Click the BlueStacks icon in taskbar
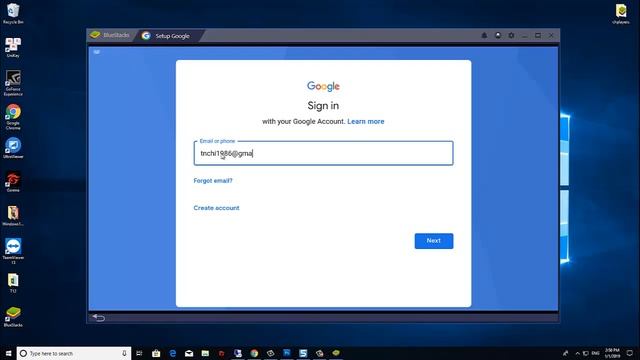 coord(336,353)
